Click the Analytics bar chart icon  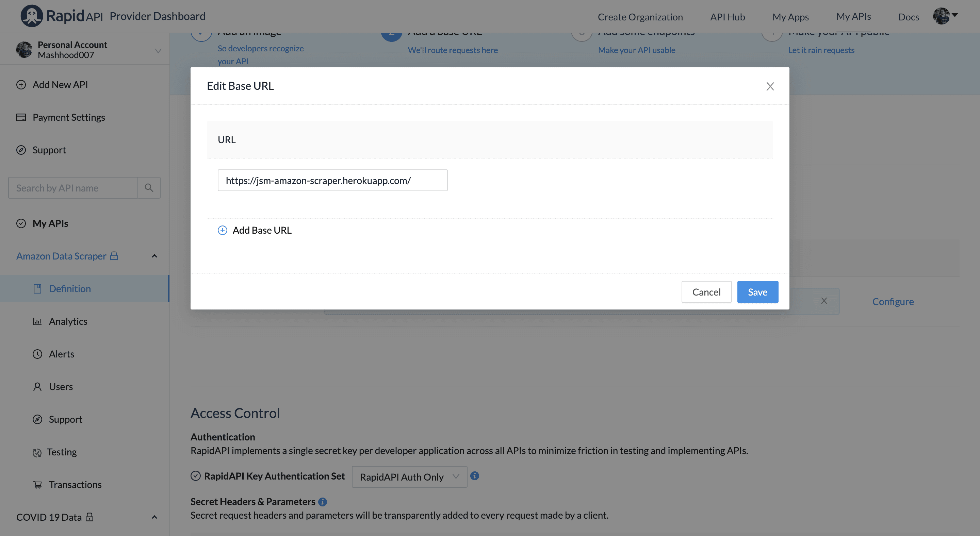[37, 321]
